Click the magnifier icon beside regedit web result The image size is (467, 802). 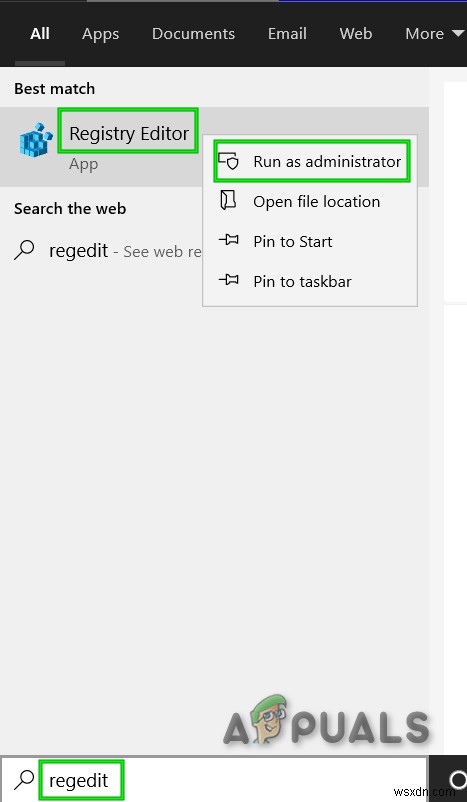click(25, 251)
